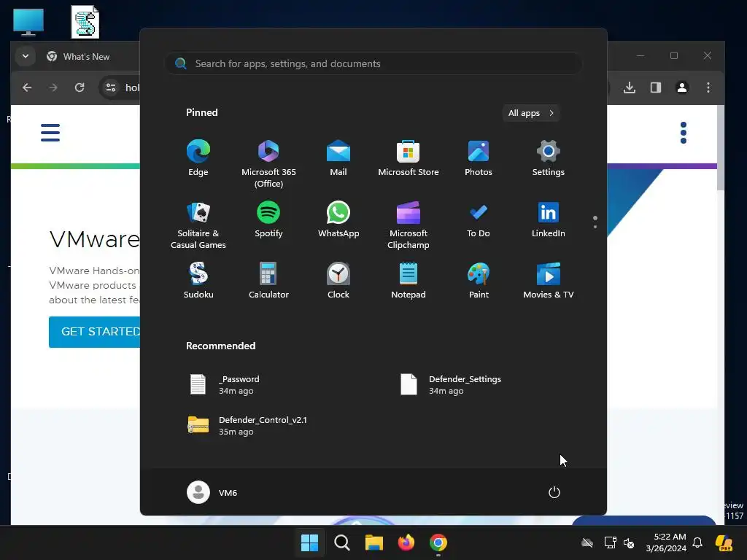The height and width of the screenshot is (560, 747).
Task: Click the muted volume tray icon
Action: 629,542
